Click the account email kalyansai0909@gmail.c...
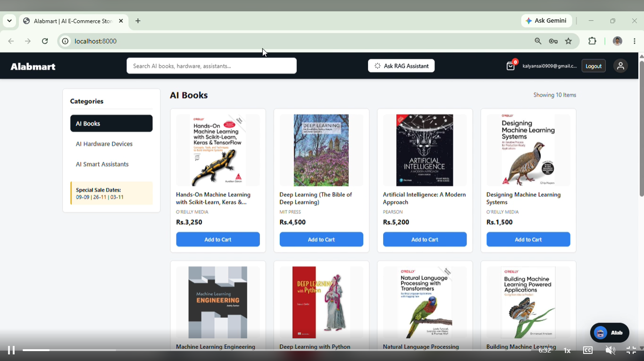This screenshot has width=644, height=361. click(550, 66)
